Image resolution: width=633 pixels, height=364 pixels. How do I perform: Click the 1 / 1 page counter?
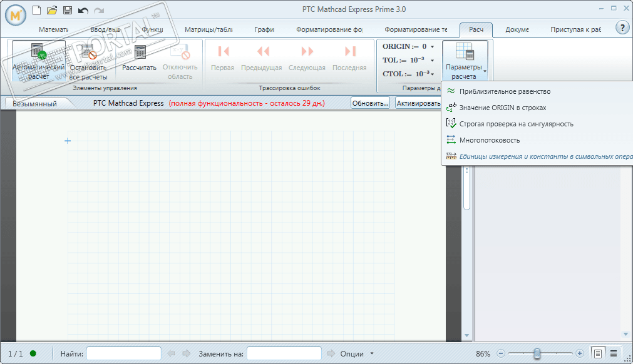[16, 353]
